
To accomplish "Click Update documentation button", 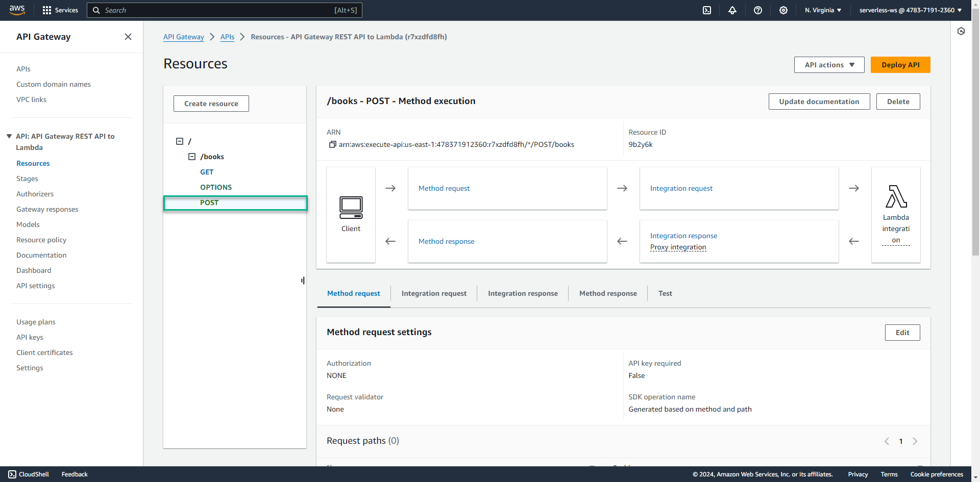I will (x=819, y=102).
